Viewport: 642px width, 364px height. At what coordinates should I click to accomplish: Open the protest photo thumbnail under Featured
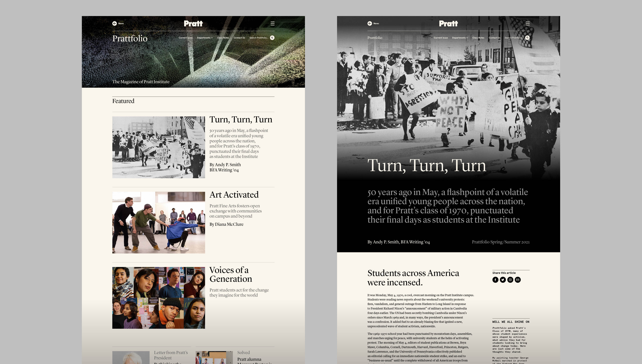click(x=158, y=147)
